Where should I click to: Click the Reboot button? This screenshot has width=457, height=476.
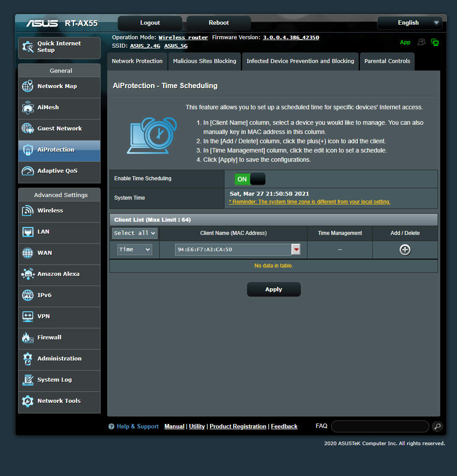coord(218,23)
